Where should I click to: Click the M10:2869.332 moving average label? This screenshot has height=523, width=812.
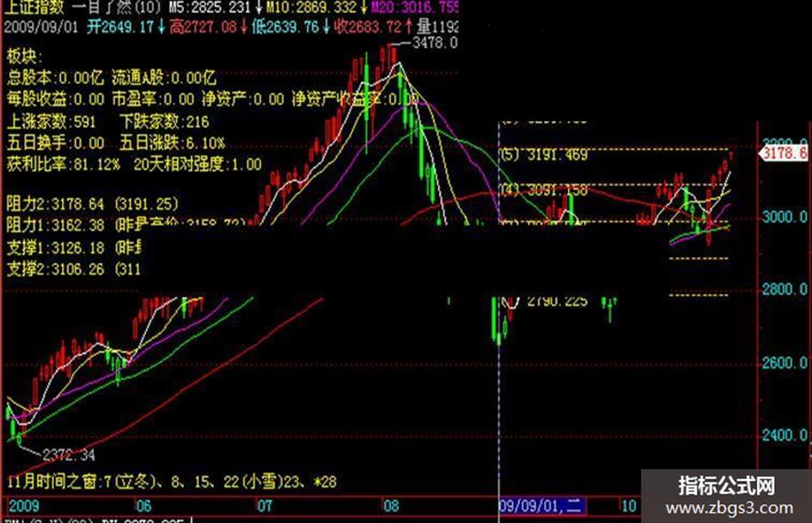tap(312, 7)
